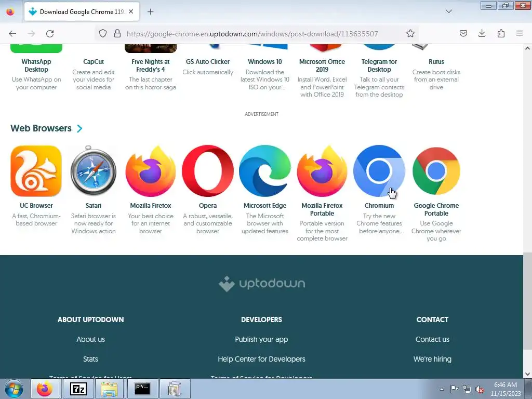Open the Firefox extensions puzzle icon
The image size is (532, 399).
tap(501, 33)
